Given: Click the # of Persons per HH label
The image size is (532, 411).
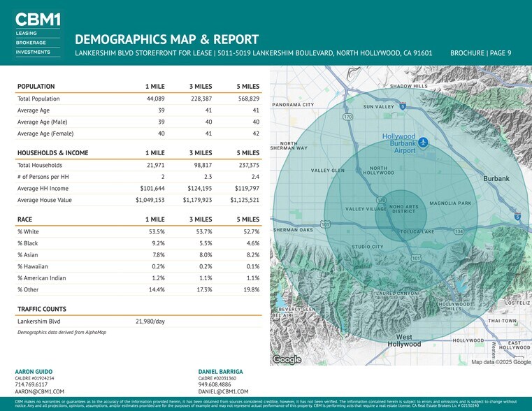Looking at the screenshot, I should pos(43,177).
